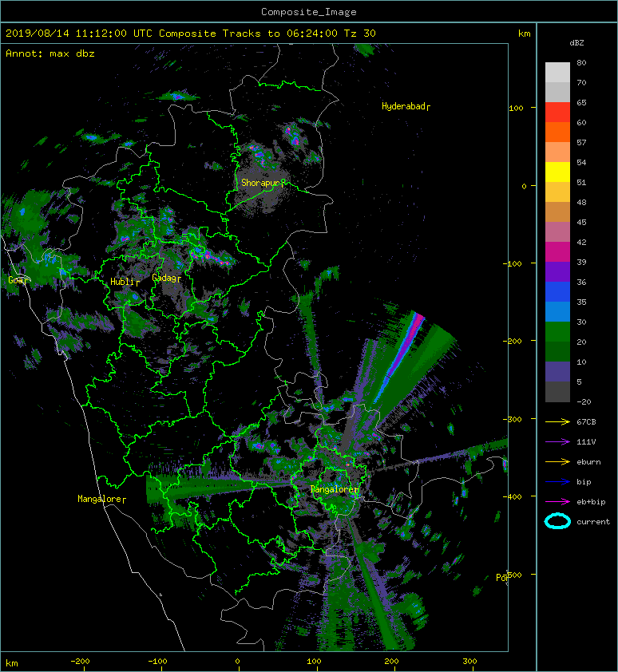This screenshot has width=618, height=672.
Task: Click the '300' tick on horizontal axis
Action: [x=470, y=662]
